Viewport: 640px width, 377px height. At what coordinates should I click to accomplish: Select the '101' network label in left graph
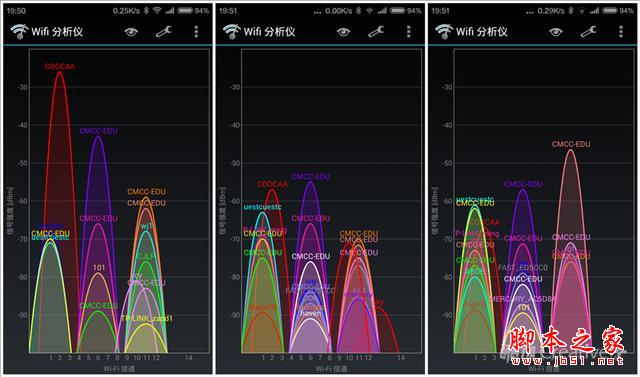pos(99,268)
